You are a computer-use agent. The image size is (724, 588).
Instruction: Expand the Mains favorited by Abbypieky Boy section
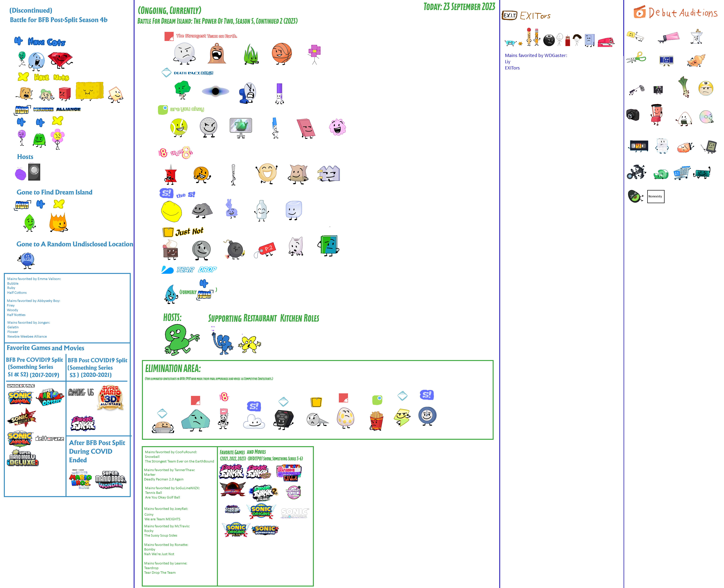(34, 301)
